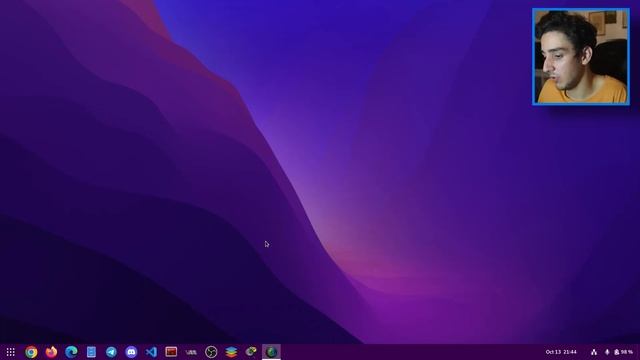Click the microphone tray indicator
640x360 pixels.
click(x=607, y=352)
